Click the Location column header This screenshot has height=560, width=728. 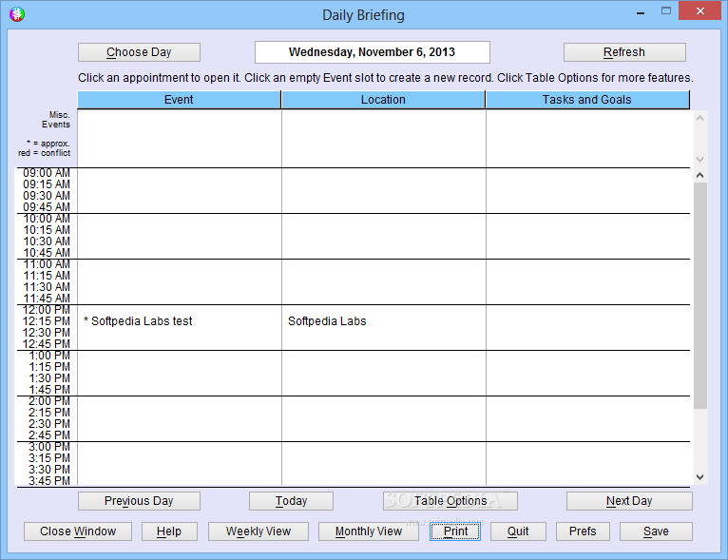click(x=384, y=100)
